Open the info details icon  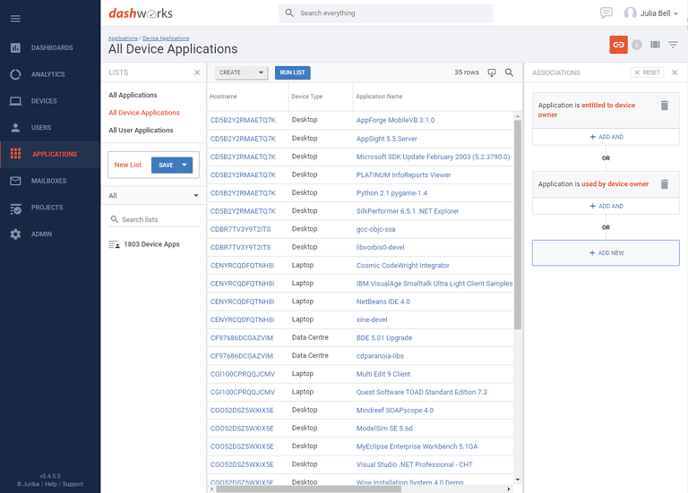pos(637,45)
